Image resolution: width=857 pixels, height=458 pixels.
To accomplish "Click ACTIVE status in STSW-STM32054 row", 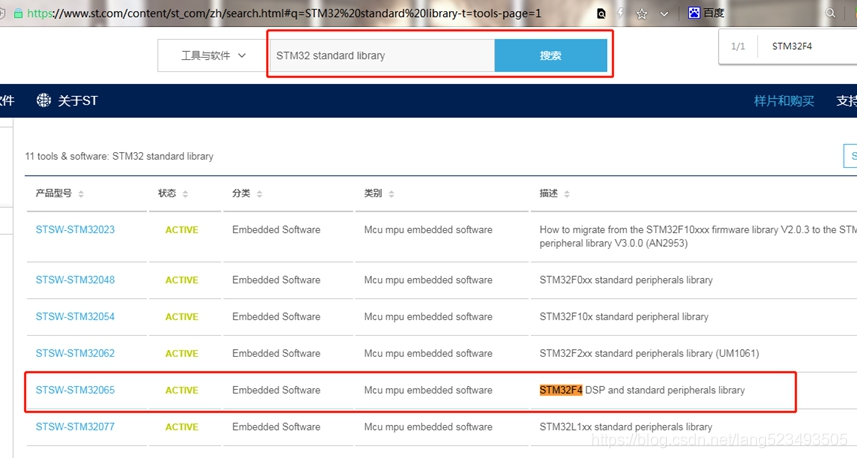I will 181,316.
